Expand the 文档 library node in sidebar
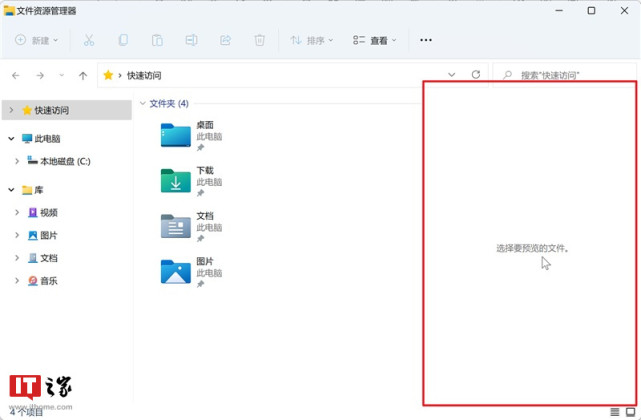 point(17,258)
